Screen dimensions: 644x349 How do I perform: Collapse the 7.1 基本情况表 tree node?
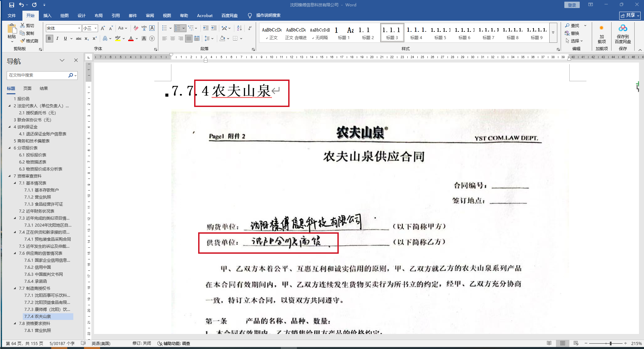coord(15,183)
